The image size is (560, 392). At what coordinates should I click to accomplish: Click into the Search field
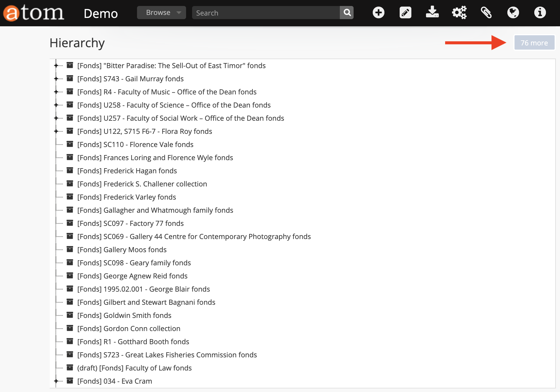coord(266,13)
